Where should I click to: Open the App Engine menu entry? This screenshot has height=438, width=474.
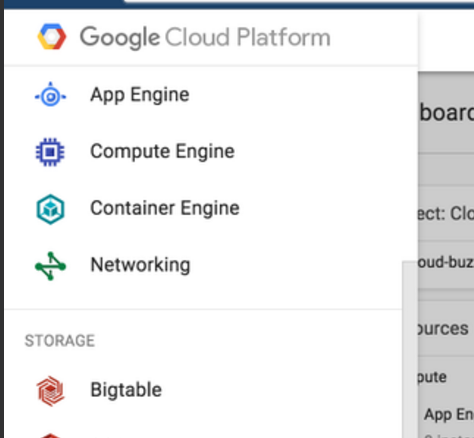click(140, 95)
